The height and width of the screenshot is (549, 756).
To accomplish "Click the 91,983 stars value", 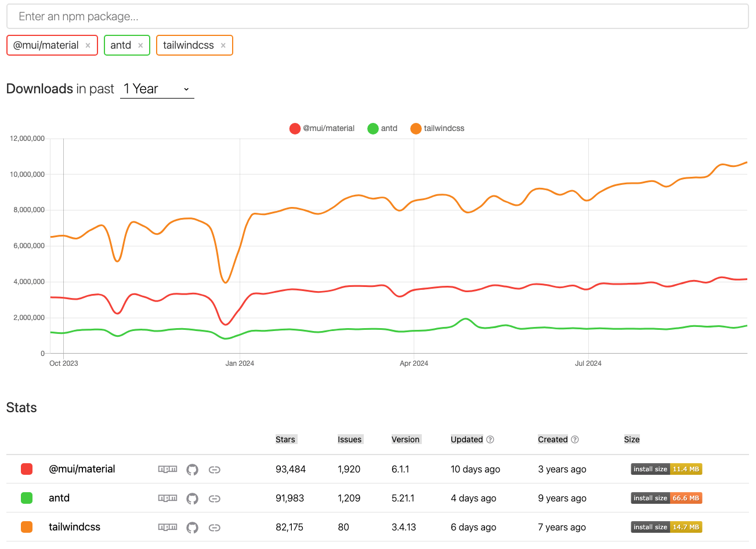I will coord(290,498).
